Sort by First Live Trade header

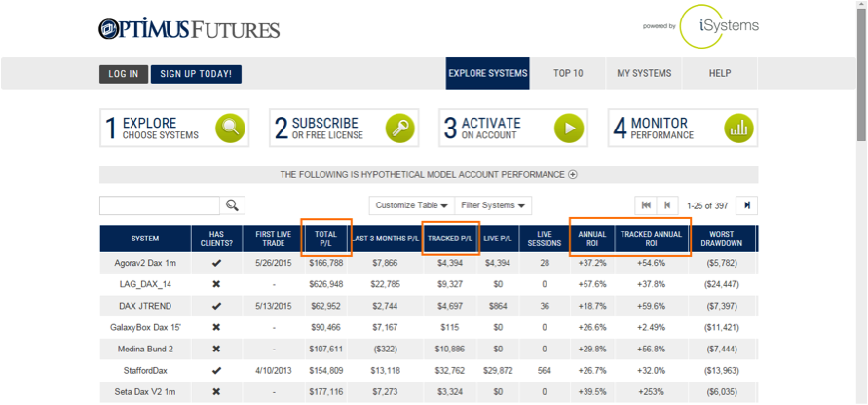[274, 239]
